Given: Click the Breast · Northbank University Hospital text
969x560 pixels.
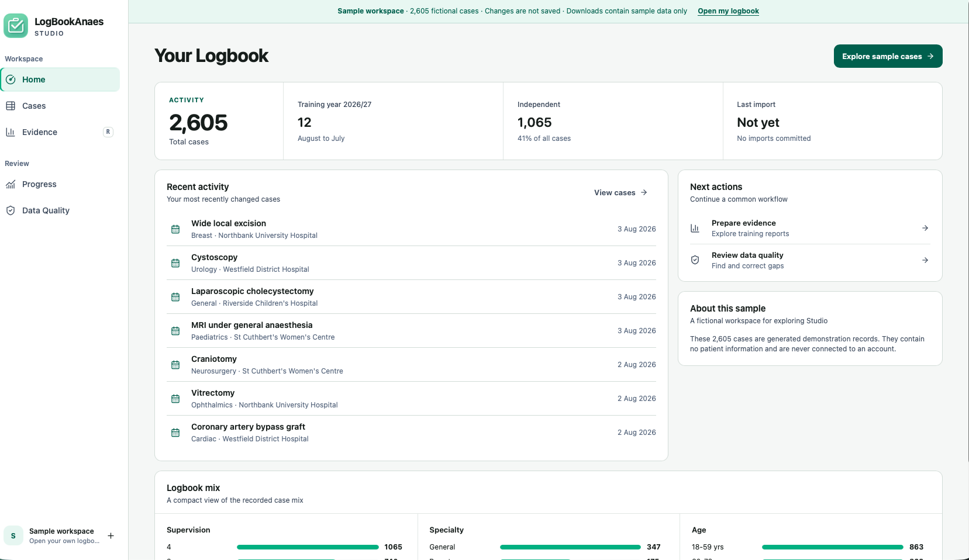Looking at the screenshot, I should pos(254,236).
